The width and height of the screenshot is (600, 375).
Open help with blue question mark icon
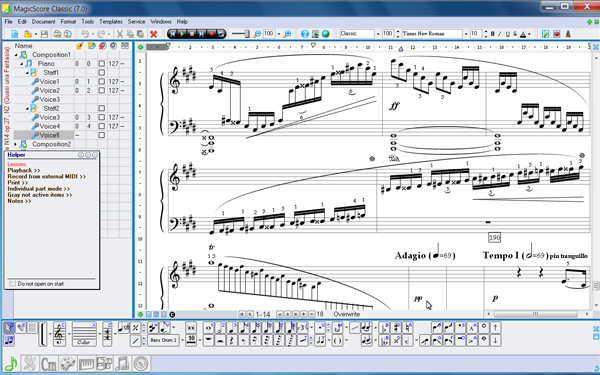(305, 34)
